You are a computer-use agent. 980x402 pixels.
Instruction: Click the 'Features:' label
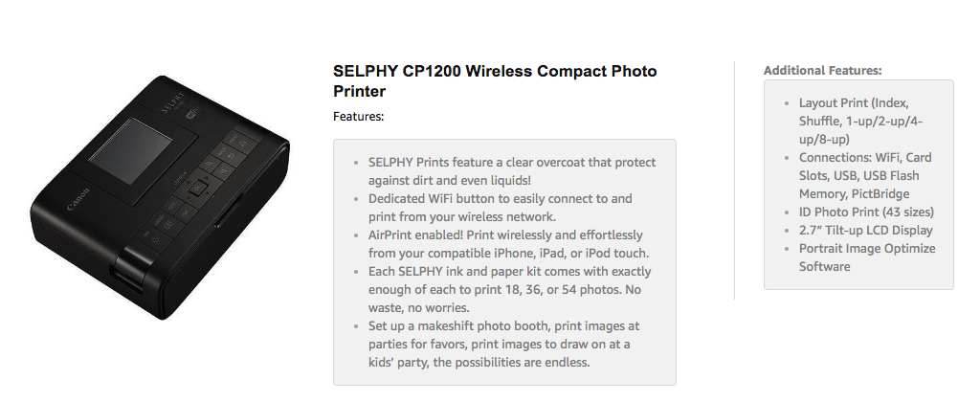[x=358, y=117]
